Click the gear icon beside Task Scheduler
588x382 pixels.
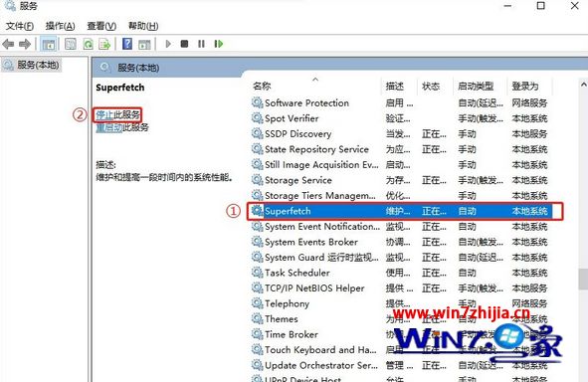257,273
